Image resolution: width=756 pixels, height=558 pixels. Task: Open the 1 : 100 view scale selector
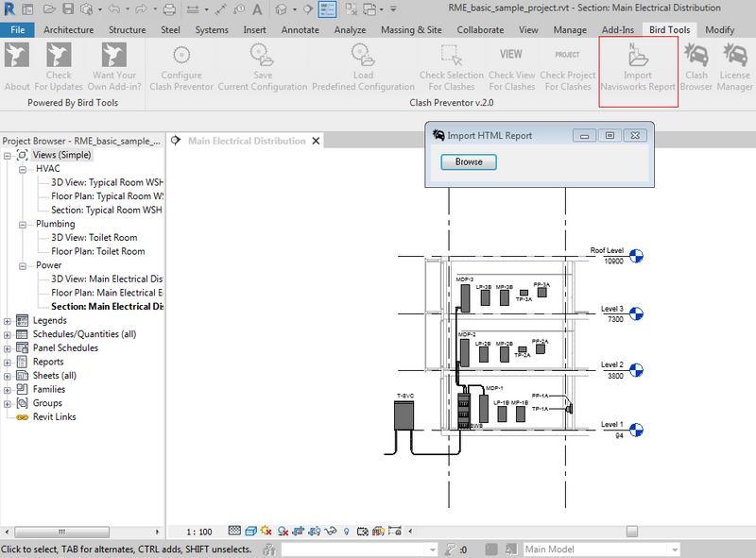click(199, 532)
